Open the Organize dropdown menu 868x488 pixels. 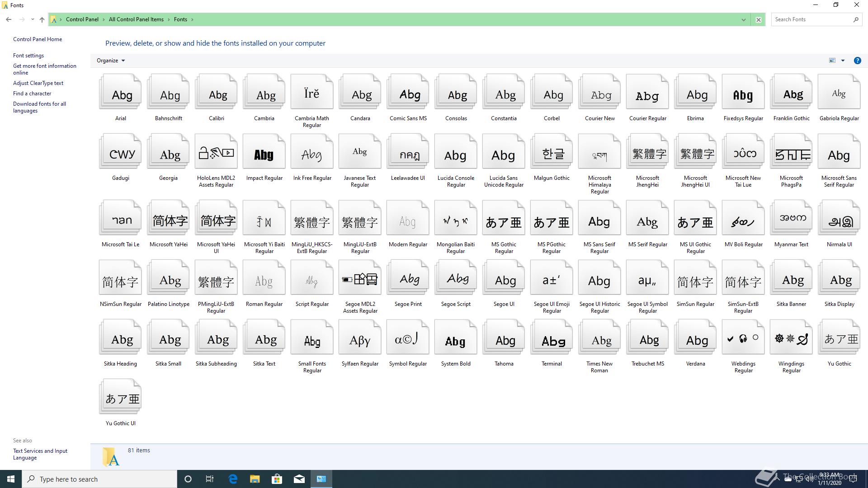coord(110,61)
